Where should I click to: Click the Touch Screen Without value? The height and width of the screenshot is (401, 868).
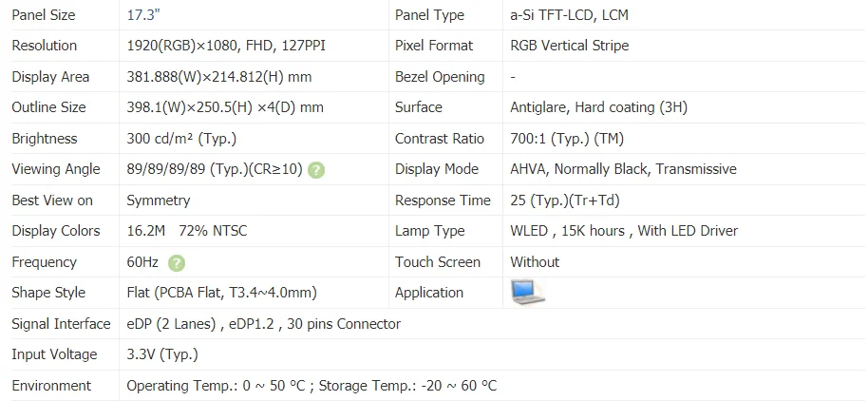point(535,262)
